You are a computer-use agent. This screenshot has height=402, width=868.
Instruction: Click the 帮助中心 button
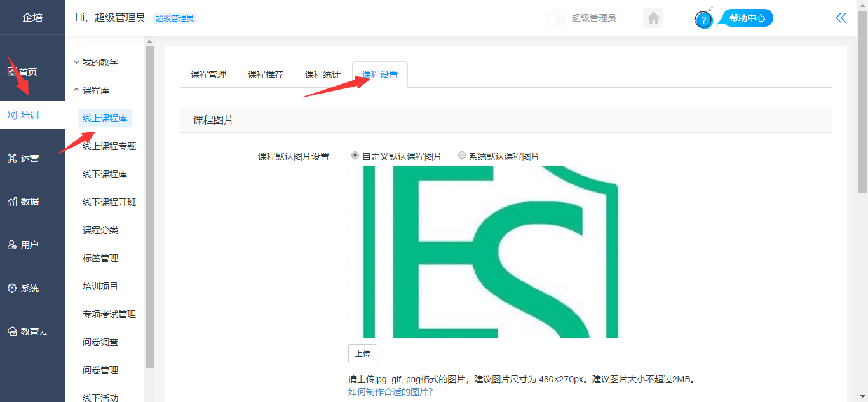tap(747, 18)
